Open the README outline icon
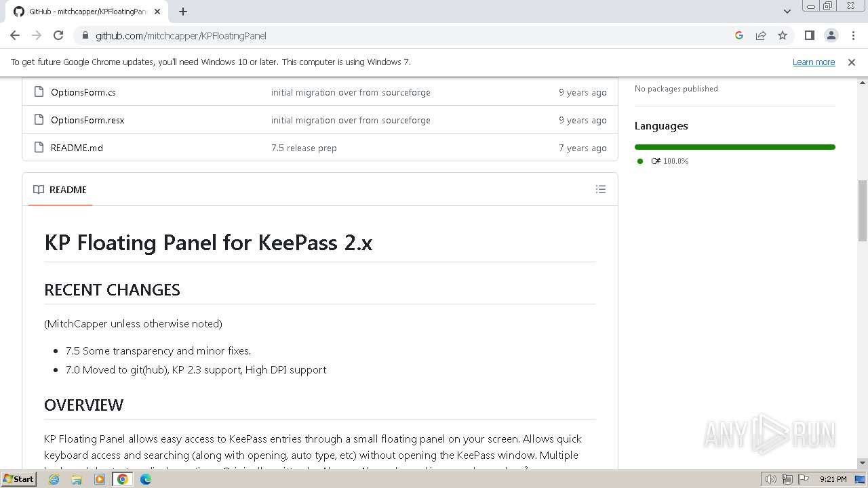Viewport: 868px width, 488px height. (600, 190)
